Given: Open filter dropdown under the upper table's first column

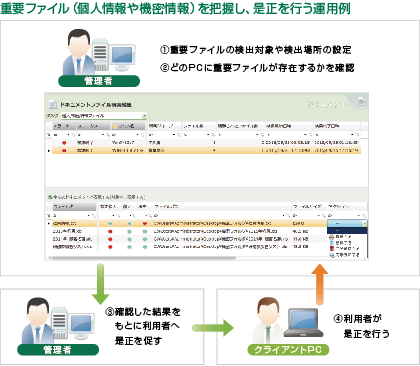Looking at the screenshot, I should point(69,135).
